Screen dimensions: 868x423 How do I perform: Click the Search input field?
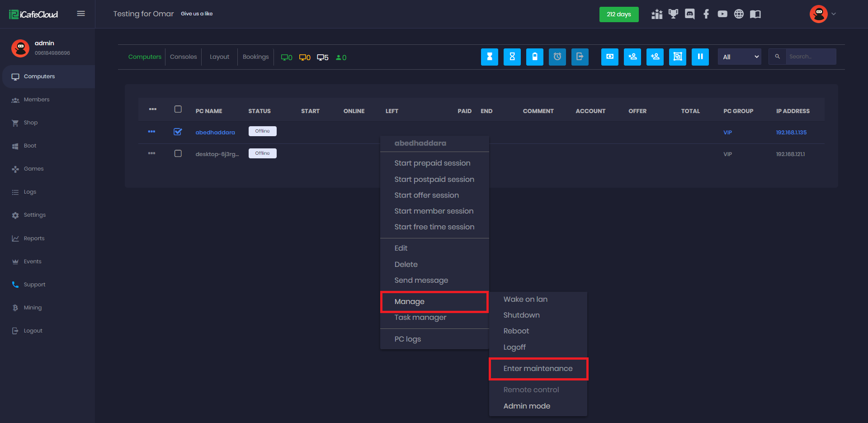pos(810,57)
